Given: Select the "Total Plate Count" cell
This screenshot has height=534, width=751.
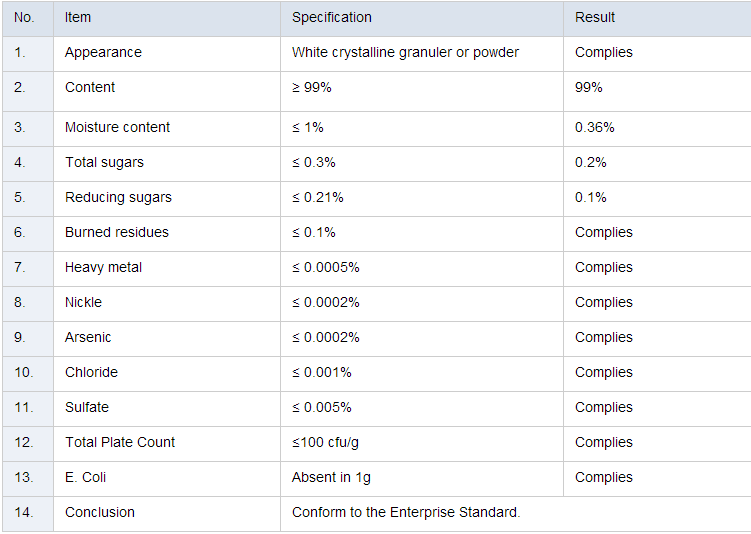Looking at the screenshot, I should (x=120, y=442).
